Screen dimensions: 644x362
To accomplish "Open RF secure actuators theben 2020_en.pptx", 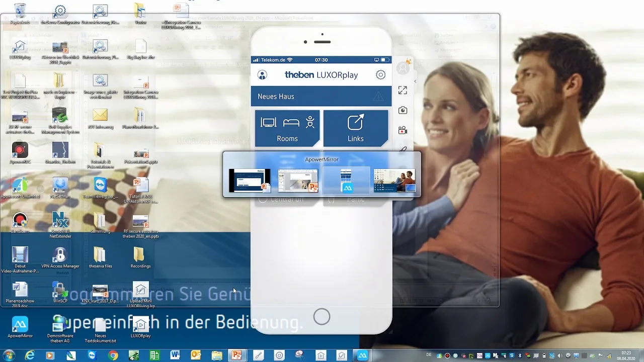I will click(140, 227).
